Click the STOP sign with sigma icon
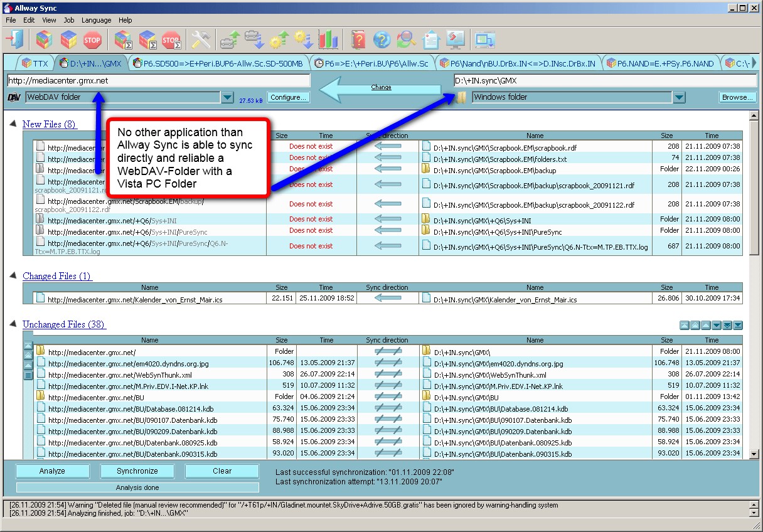Screen dimensions: 763x532 click(x=171, y=40)
